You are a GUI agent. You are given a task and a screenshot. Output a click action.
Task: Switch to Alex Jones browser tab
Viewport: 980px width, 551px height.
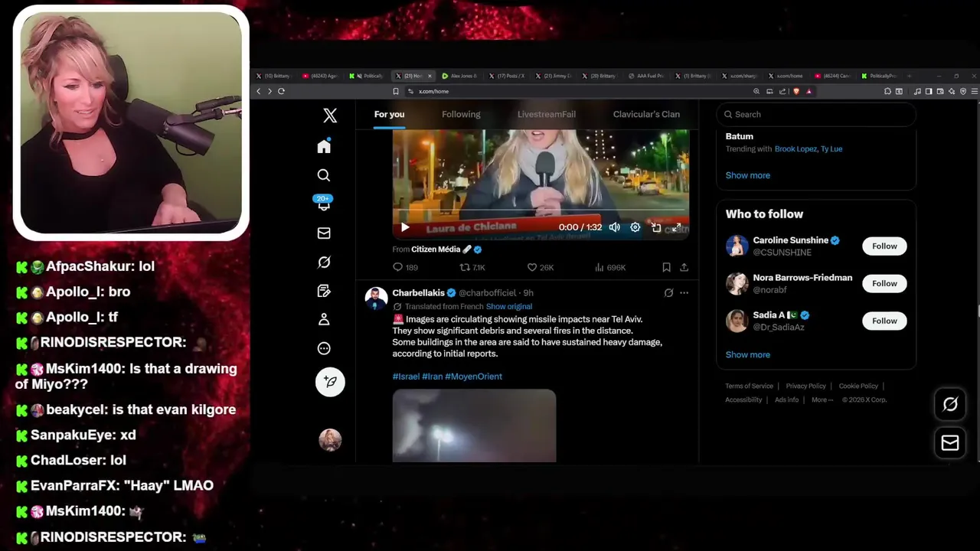click(x=461, y=76)
